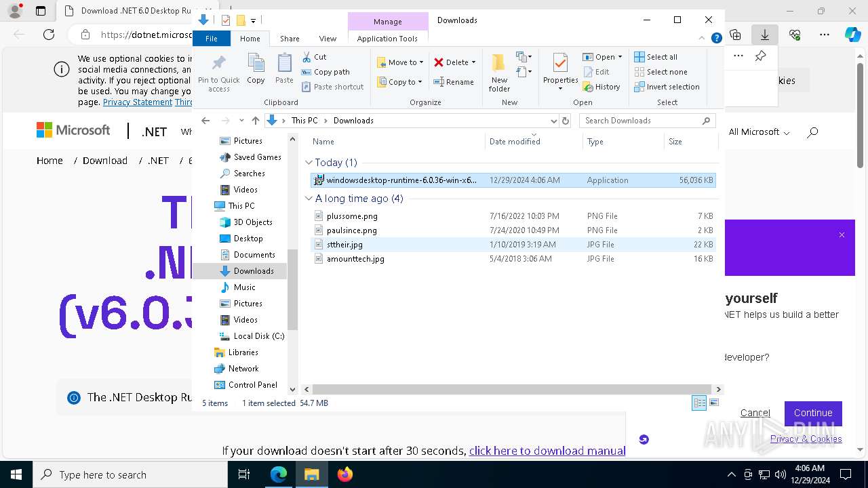The height and width of the screenshot is (488, 868).
Task: Create a New folder from the ribbon
Action: click(x=499, y=73)
